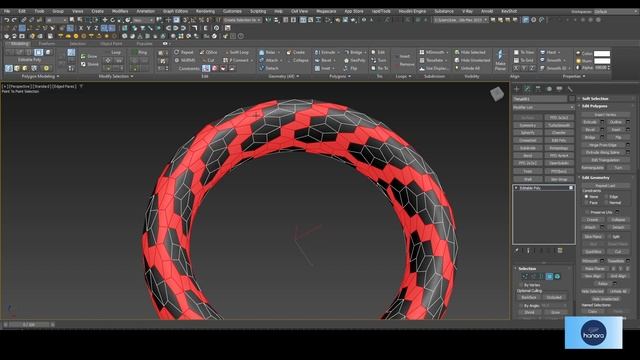Viewport: 640px width, 360px height.
Task: Toggle By Vertex checkbox
Action: click(x=521, y=285)
